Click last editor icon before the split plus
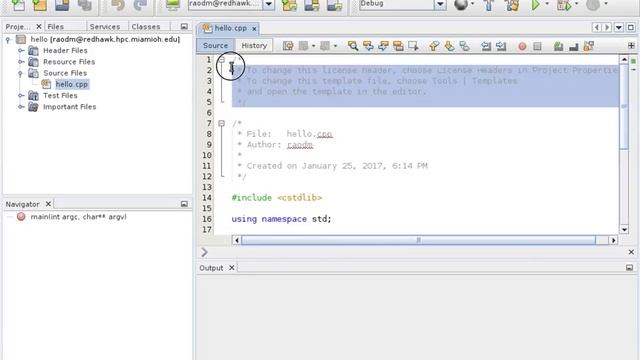The image size is (640, 360). click(x=589, y=46)
